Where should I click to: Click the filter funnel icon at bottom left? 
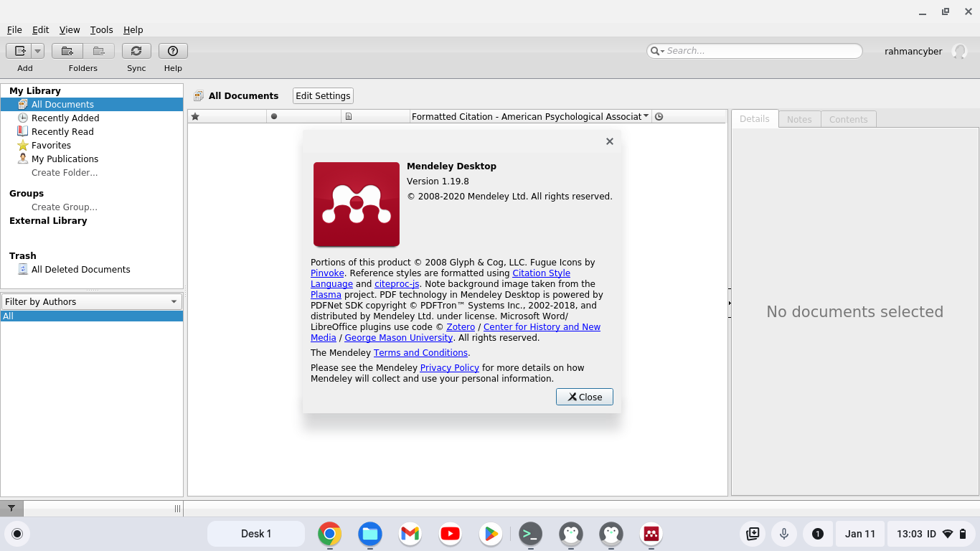[11, 508]
